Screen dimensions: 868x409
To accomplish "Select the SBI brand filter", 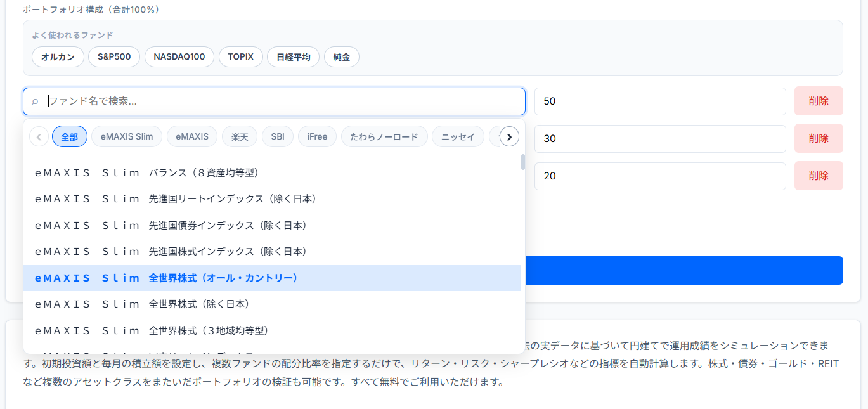I will point(277,136).
